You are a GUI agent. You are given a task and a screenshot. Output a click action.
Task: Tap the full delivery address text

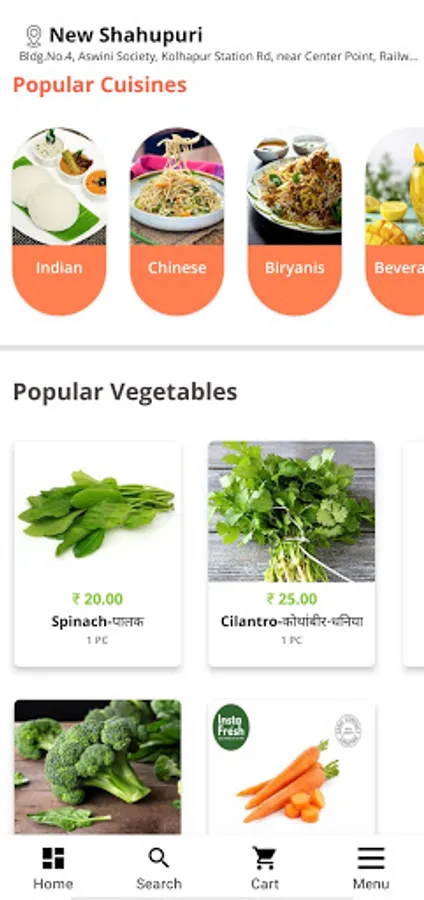[218, 57]
